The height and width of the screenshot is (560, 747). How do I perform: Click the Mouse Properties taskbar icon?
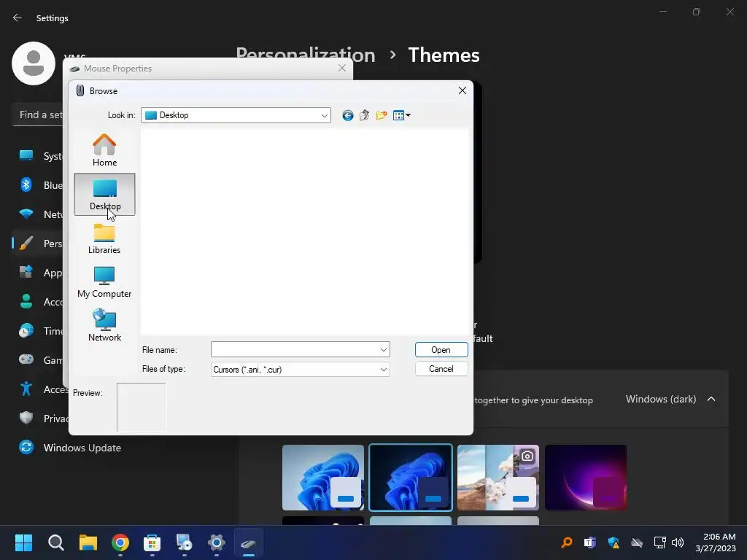[248, 542]
